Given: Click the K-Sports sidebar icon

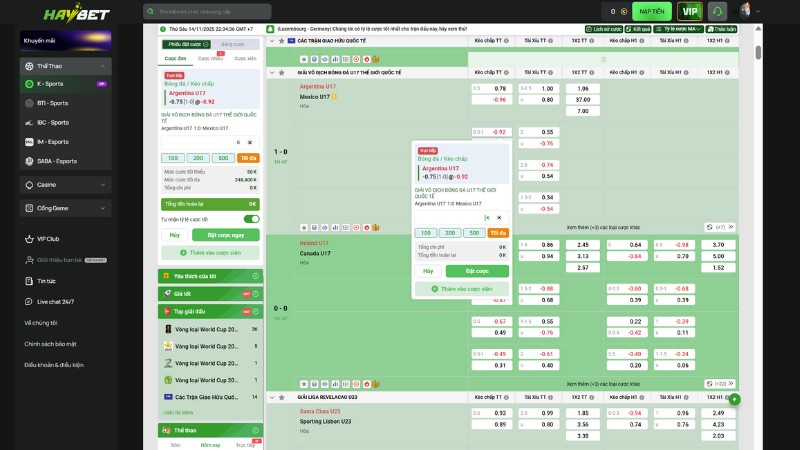Looking at the screenshot, I should [x=29, y=84].
